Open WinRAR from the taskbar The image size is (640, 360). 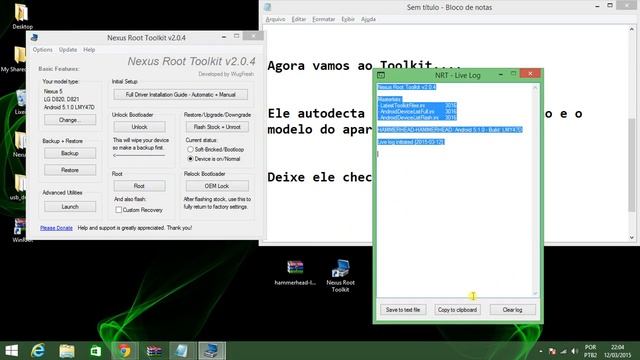(x=154, y=351)
